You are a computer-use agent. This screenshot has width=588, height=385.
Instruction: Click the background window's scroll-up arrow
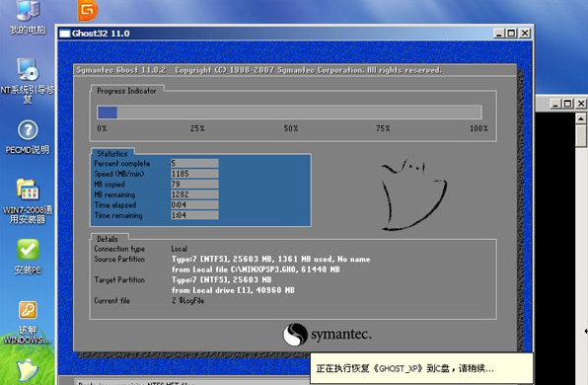click(x=581, y=118)
